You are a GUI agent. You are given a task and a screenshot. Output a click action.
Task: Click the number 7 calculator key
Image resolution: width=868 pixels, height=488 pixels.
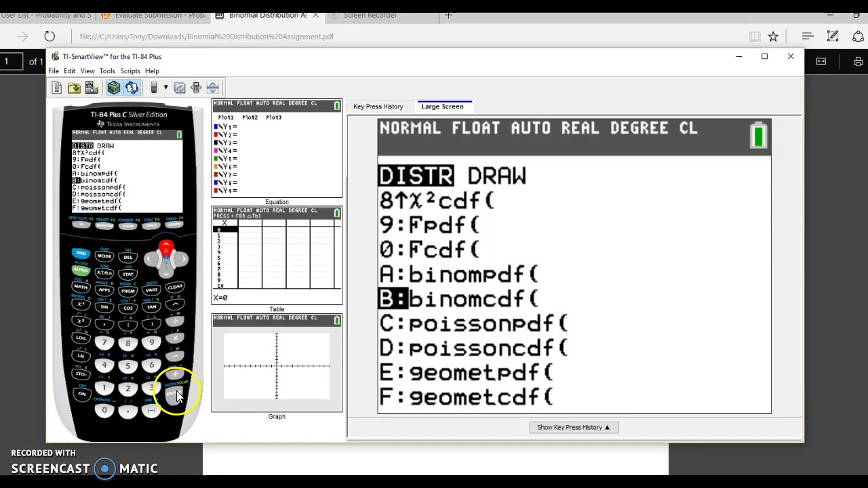(104, 342)
